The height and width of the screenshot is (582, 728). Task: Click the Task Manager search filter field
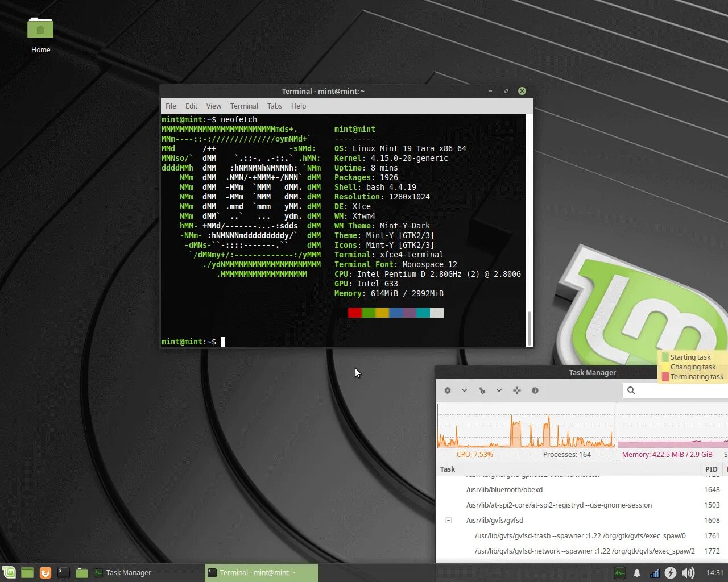coord(675,390)
